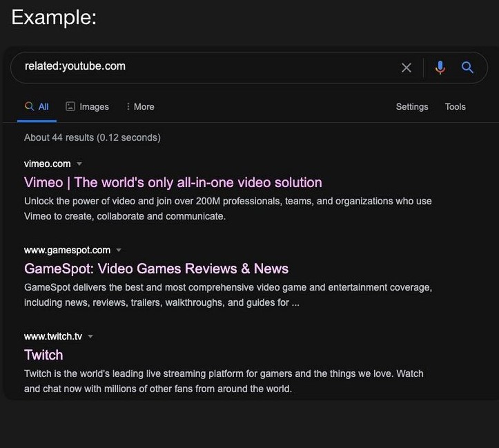Click the 'Example:' heading text
The width and height of the screenshot is (499, 448).
[x=54, y=17]
